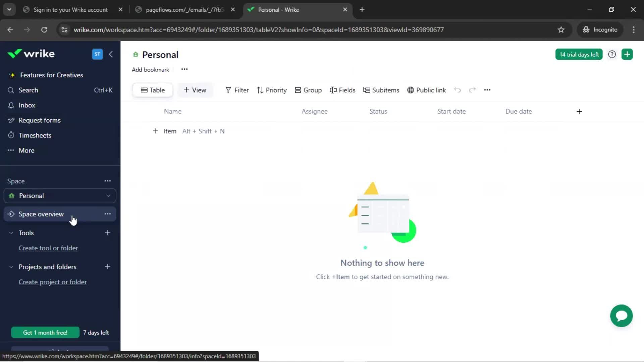Open the Inbox
This screenshot has width=644, height=362.
(x=27, y=105)
